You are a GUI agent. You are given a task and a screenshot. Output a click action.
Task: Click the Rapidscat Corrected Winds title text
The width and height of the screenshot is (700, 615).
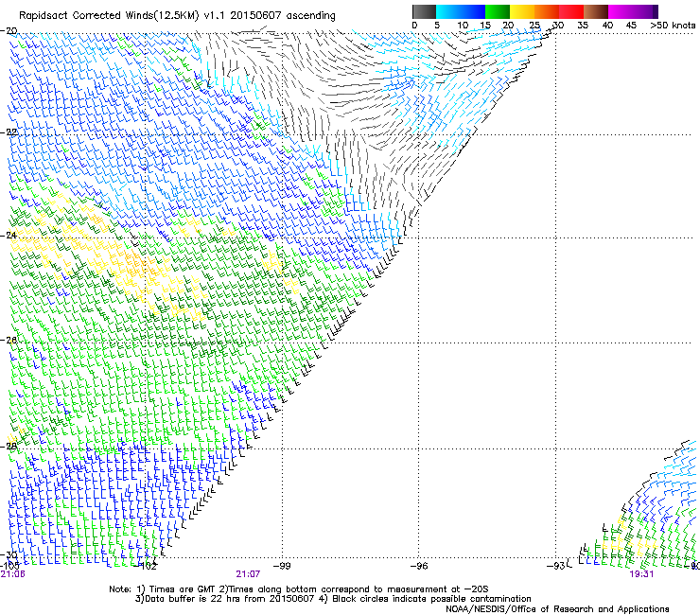pyautogui.click(x=177, y=16)
